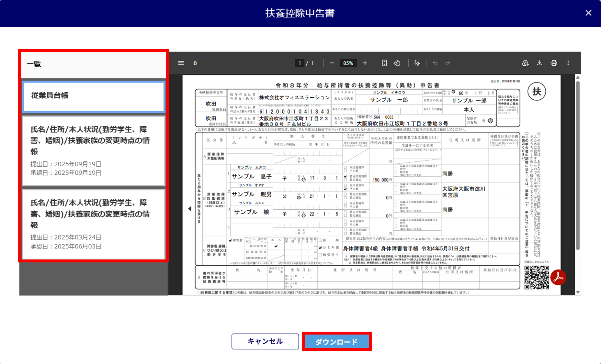
Task: Zoom in the PDF with plus button
Action: (x=365, y=63)
